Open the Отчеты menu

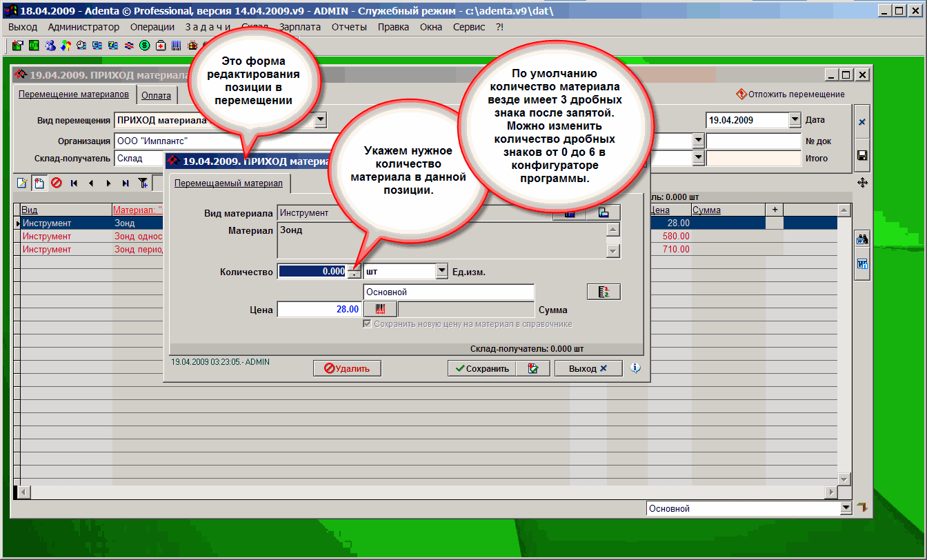click(x=349, y=27)
